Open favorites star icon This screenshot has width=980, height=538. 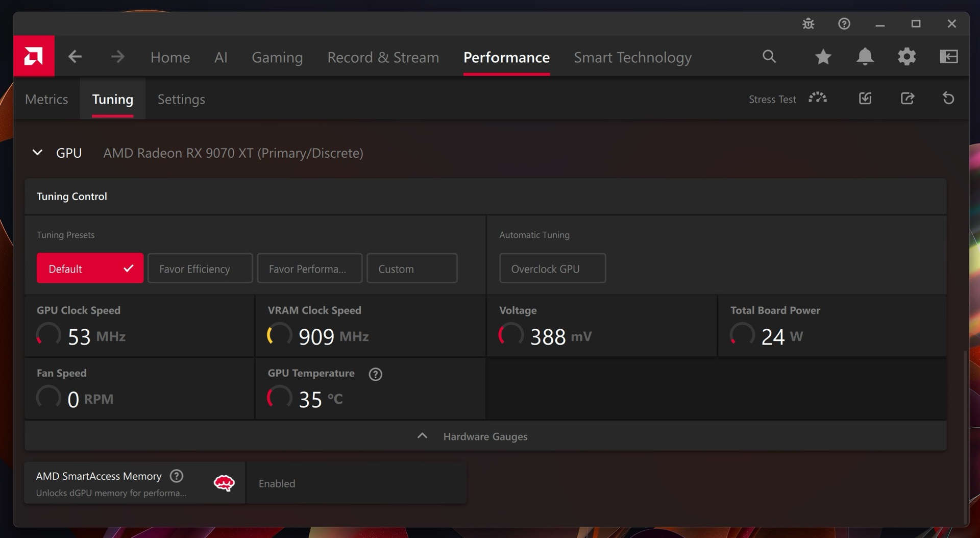point(823,57)
